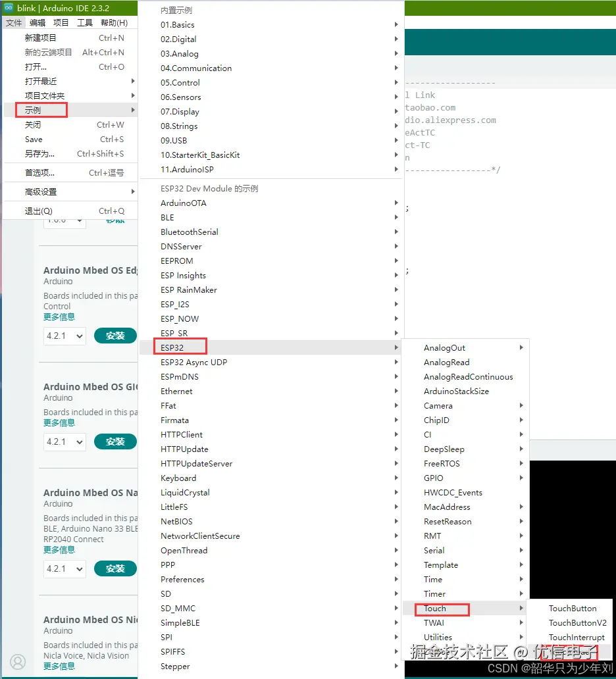
Task: Select the AnalogRead example
Action: 465,362
